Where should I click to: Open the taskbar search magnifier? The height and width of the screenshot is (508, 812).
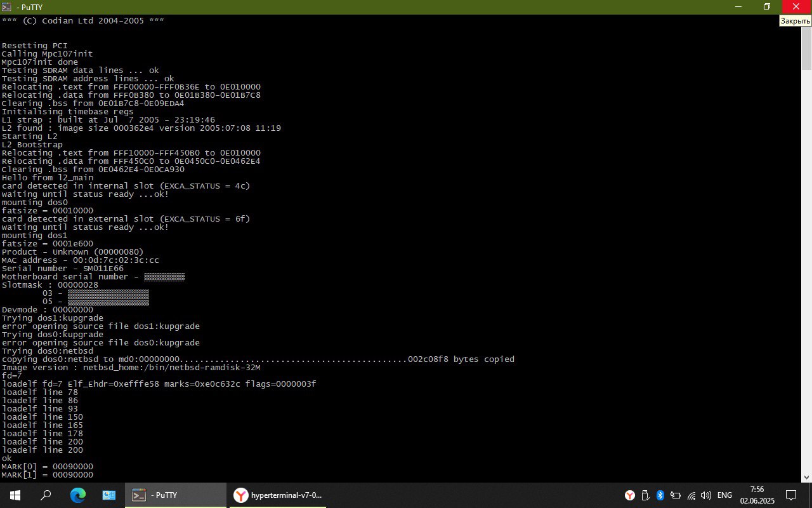(x=46, y=495)
